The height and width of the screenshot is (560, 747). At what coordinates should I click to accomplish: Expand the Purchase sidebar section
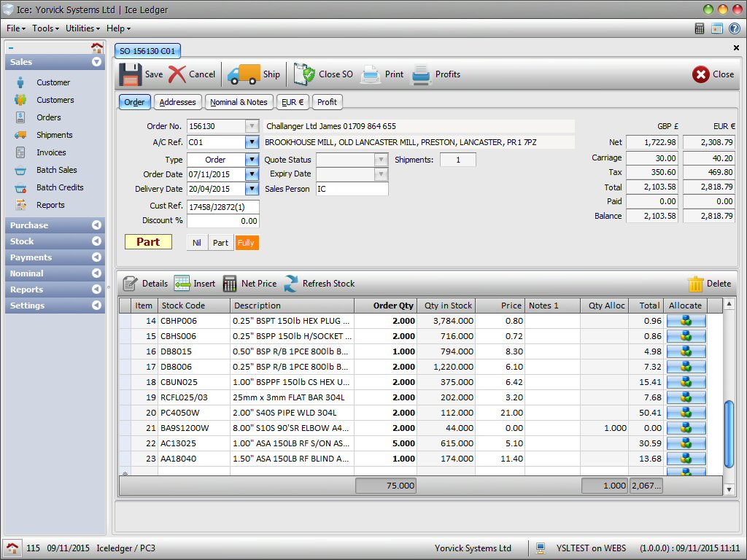pos(55,225)
